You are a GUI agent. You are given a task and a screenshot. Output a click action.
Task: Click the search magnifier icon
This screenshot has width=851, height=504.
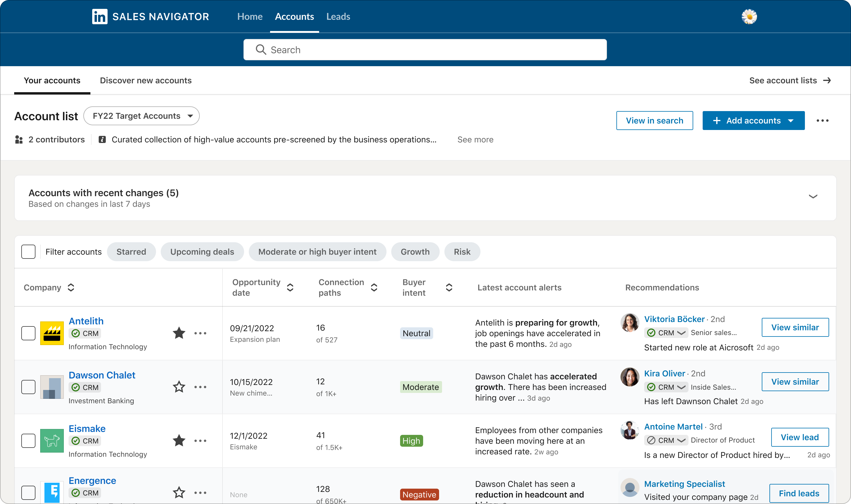261,50
